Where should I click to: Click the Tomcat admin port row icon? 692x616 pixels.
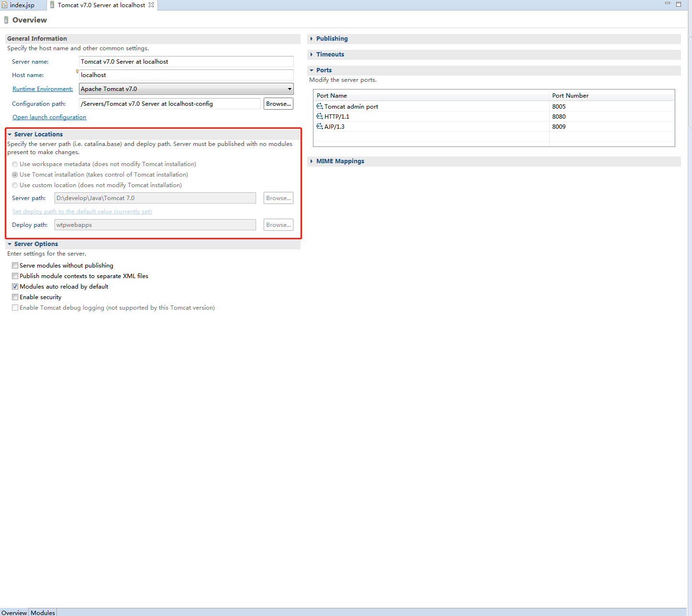click(320, 106)
